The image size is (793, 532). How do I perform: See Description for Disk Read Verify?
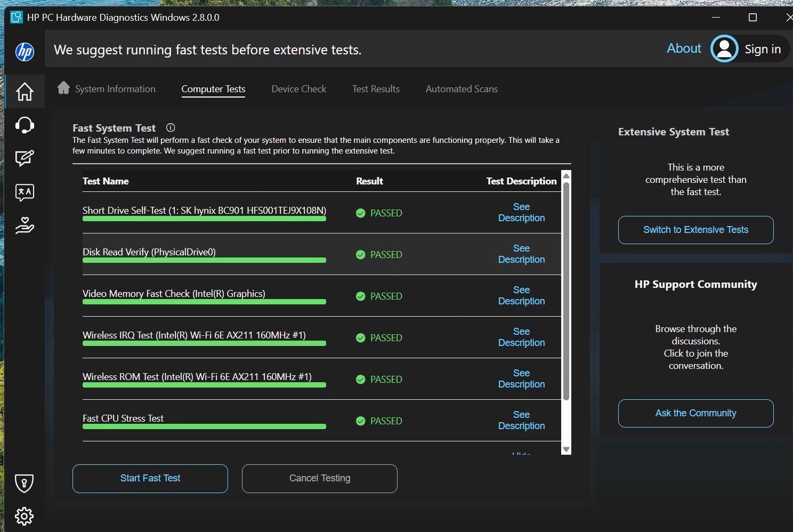(521, 254)
